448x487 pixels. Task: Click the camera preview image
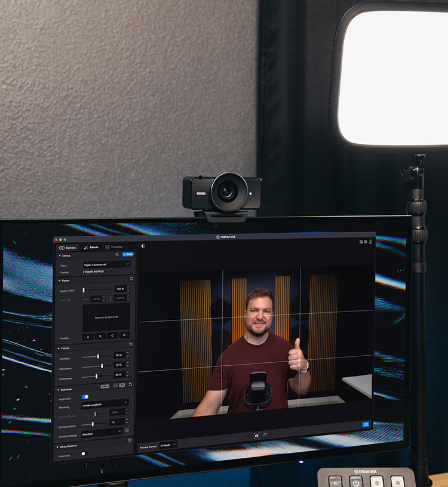tap(256, 344)
